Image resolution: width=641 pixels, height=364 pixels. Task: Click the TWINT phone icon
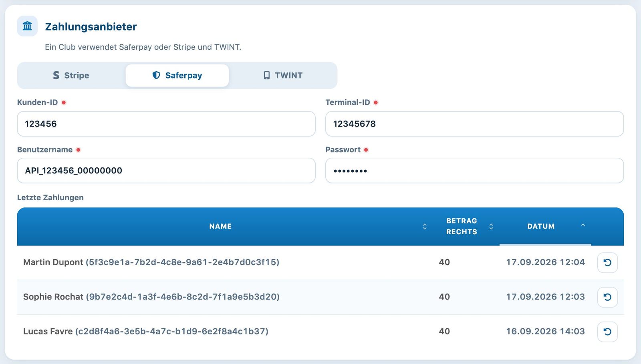pyautogui.click(x=266, y=75)
